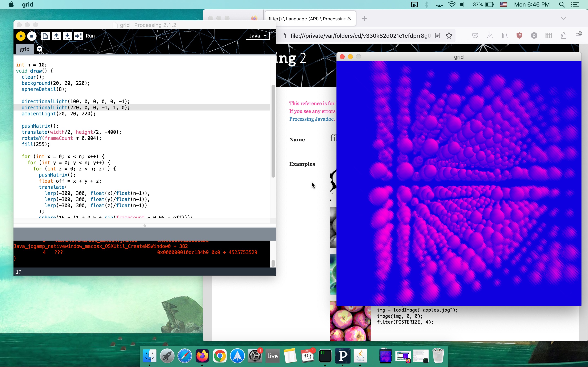Click the Export Application icon
588x367 pixels.
point(78,36)
